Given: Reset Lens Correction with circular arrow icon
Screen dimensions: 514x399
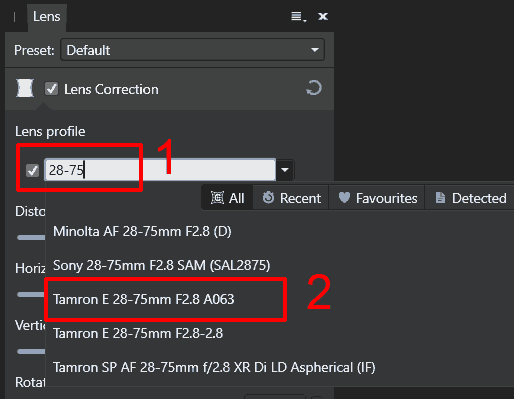Looking at the screenshot, I should tap(314, 88).
